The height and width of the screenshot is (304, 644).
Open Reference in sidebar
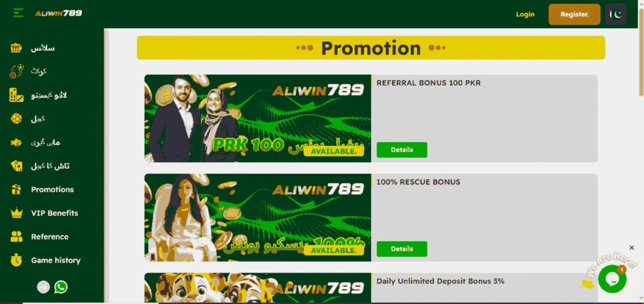[x=50, y=237]
